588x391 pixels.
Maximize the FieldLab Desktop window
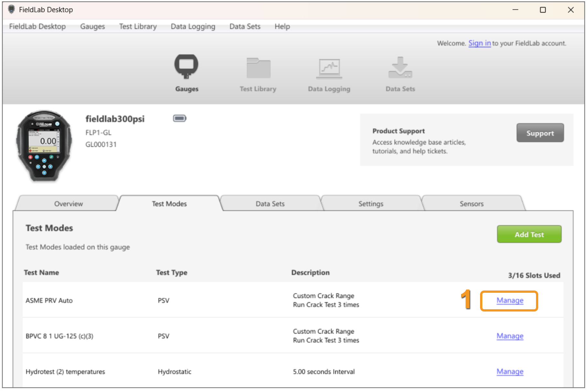tap(543, 10)
